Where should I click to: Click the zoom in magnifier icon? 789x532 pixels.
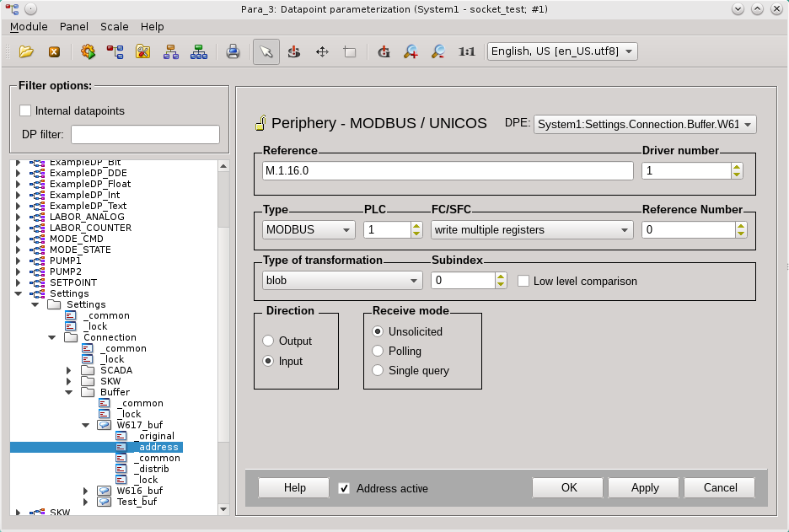click(411, 51)
